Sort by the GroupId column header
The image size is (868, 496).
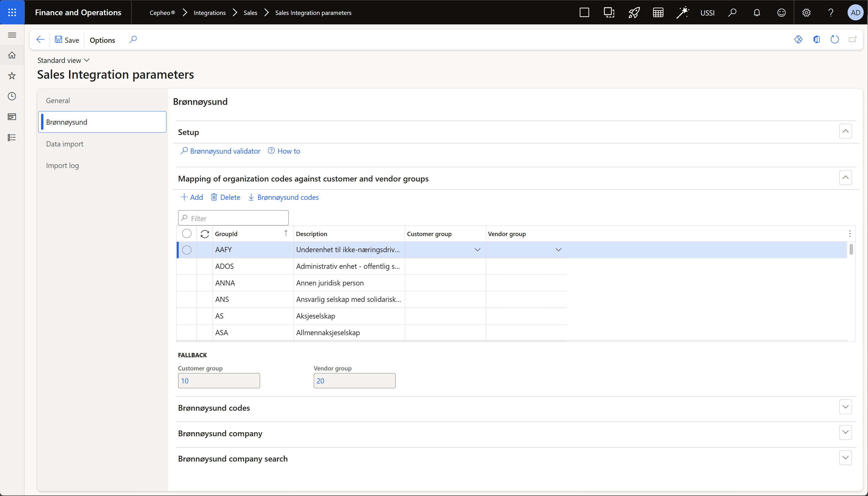(226, 234)
